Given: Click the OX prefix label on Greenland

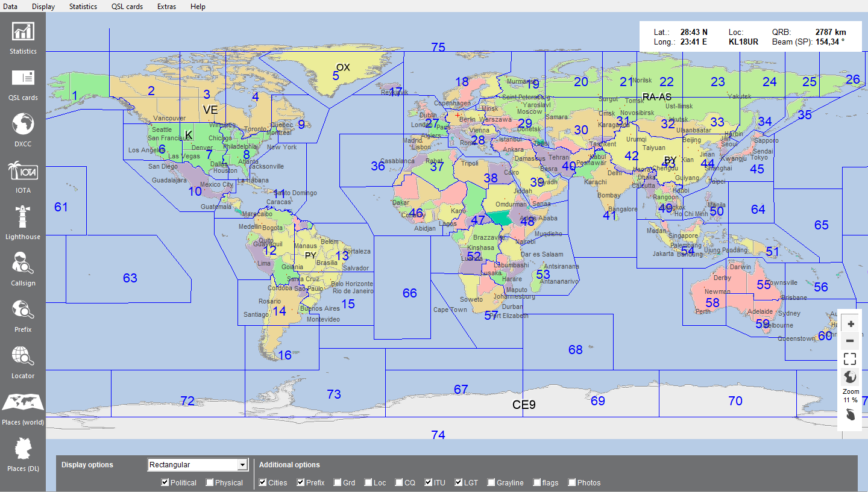Looking at the screenshot, I should [343, 67].
